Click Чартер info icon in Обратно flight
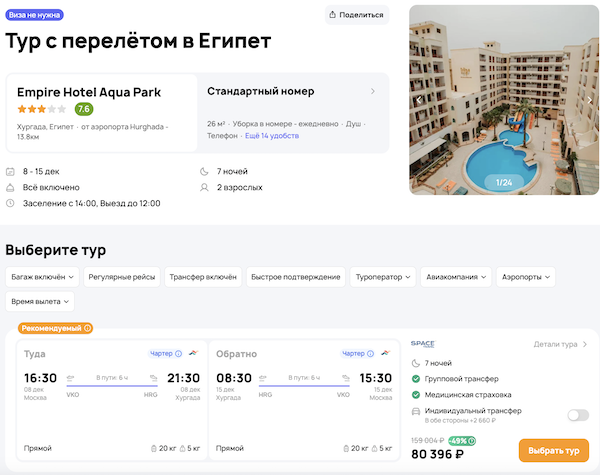This screenshot has width=600, height=475. pyautogui.click(x=370, y=353)
